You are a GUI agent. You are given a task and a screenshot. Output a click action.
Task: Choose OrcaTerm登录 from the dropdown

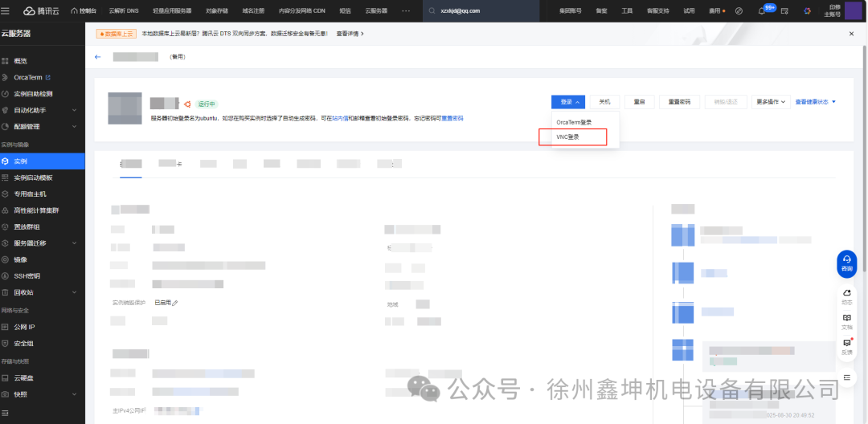click(x=574, y=122)
